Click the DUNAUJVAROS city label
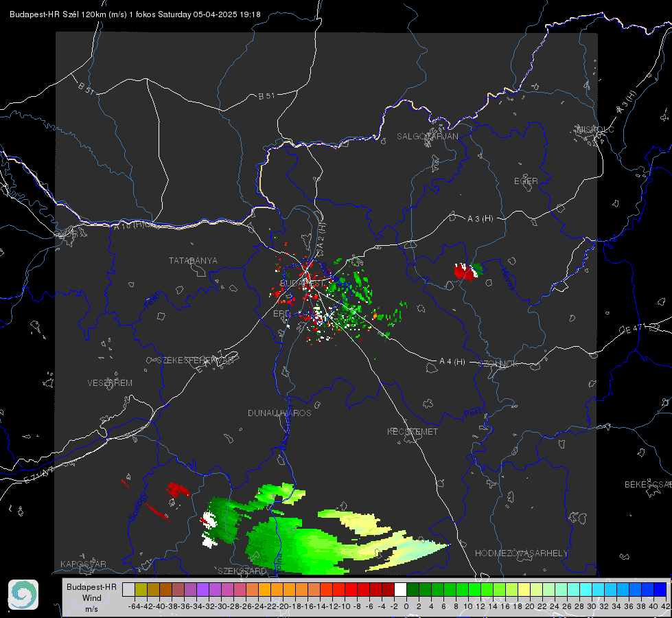672x618 pixels. (279, 413)
